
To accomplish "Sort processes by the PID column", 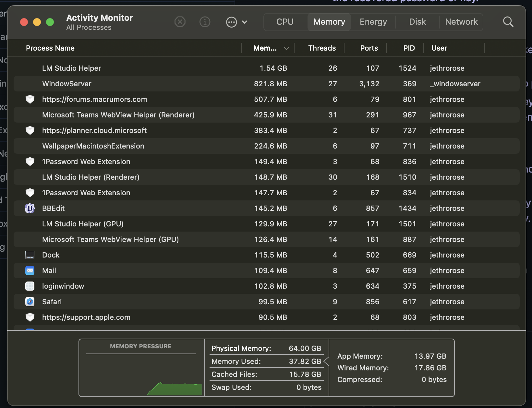I will tap(409, 48).
